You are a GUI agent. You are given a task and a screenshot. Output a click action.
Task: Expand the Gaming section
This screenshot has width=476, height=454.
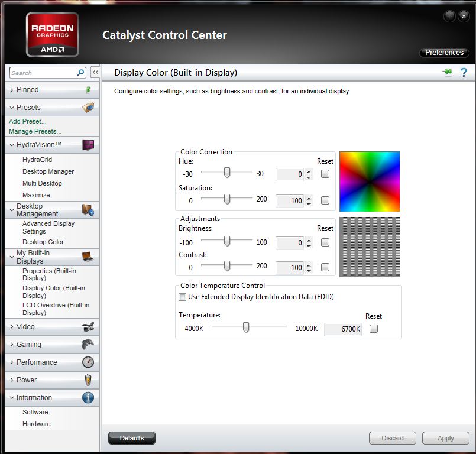point(12,344)
